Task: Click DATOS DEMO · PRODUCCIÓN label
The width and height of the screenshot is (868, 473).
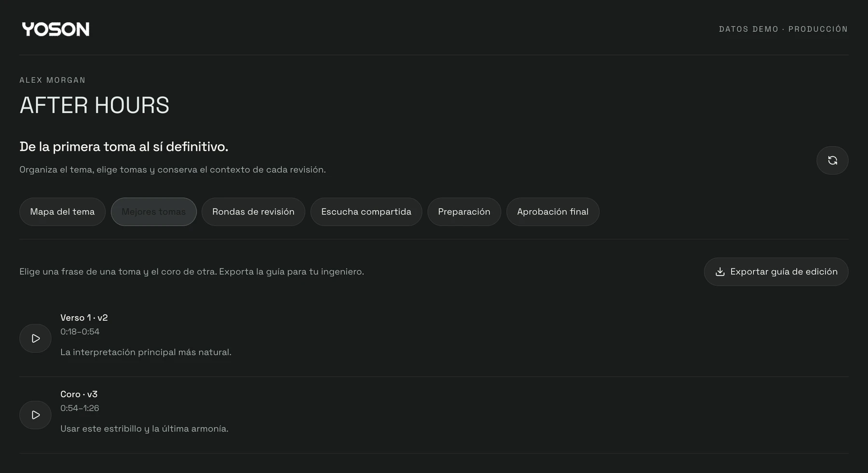Action: pos(783,29)
